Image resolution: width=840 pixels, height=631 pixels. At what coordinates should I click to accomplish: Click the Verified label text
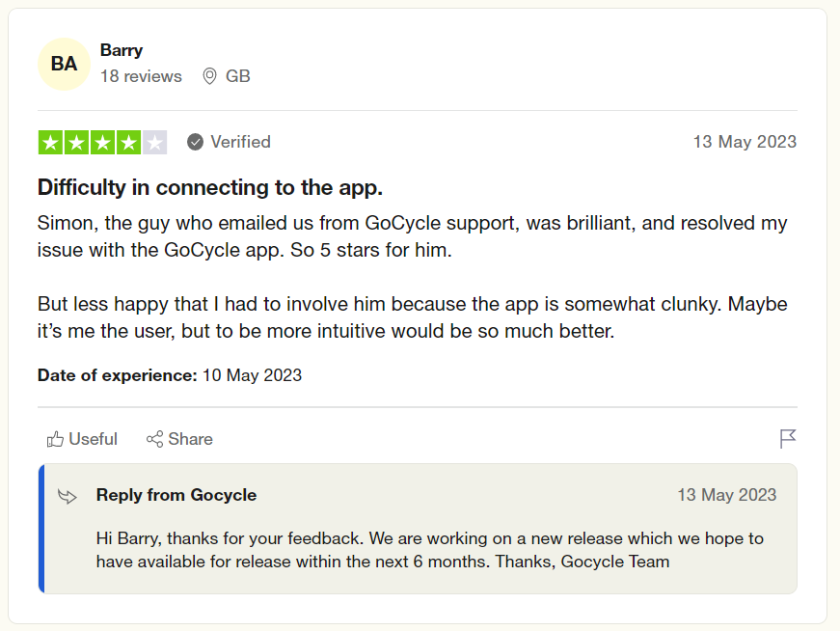(240, 142)
